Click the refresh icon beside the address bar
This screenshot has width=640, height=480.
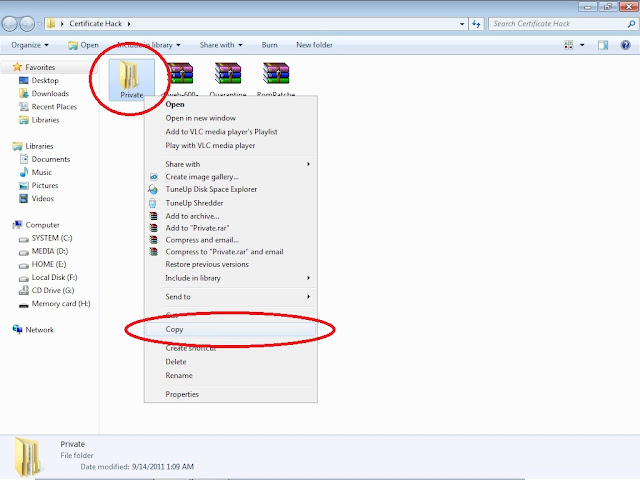[x=476, y=24]
